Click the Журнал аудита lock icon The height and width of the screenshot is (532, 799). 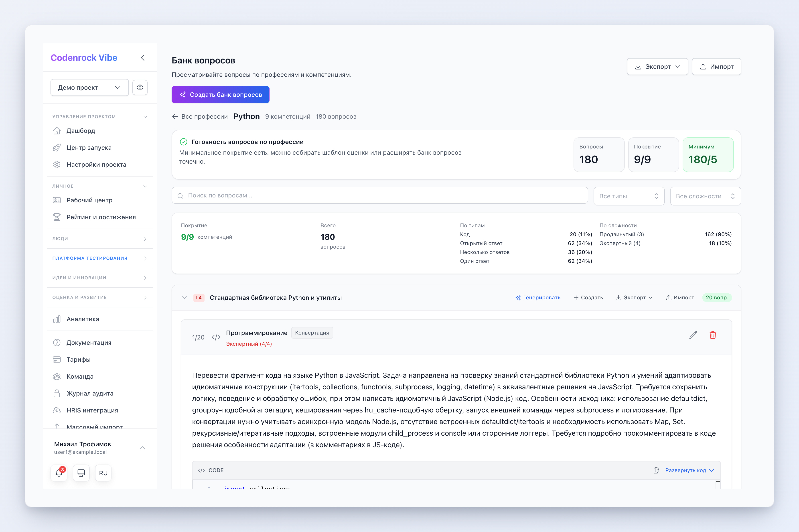pyautogui.click(x=57, y=394)
